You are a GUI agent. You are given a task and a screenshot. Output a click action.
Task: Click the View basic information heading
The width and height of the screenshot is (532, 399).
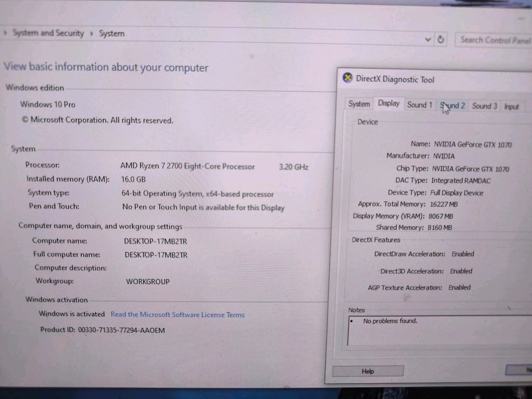point(106,67)
